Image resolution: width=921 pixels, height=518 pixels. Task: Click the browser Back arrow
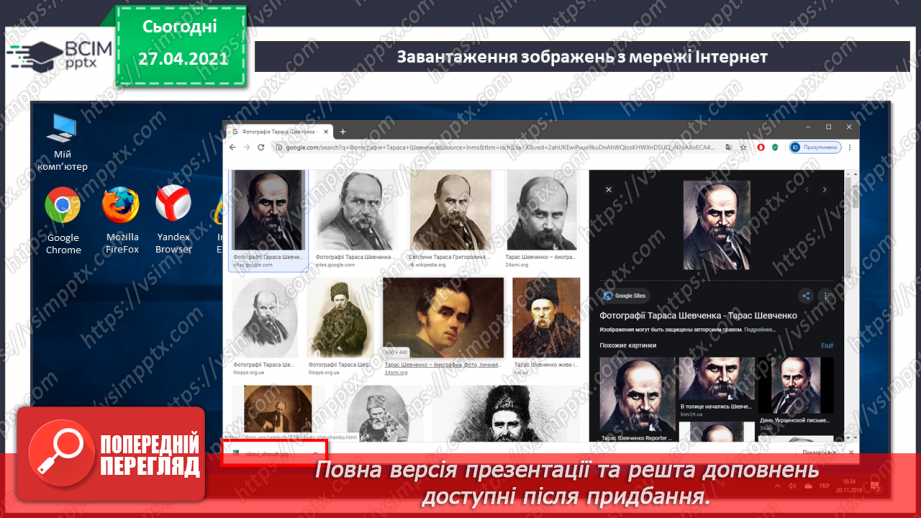point(233,147)
